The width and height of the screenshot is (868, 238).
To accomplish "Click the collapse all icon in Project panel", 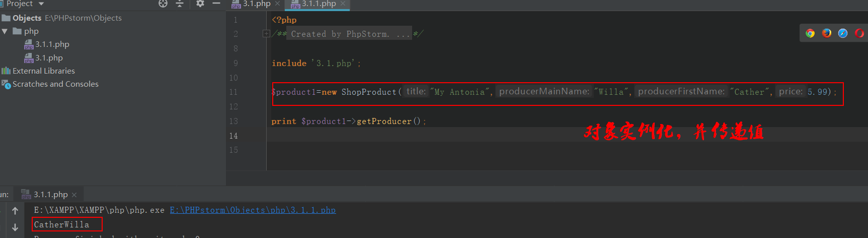I will pyautogui.click(x=180, y=4).
